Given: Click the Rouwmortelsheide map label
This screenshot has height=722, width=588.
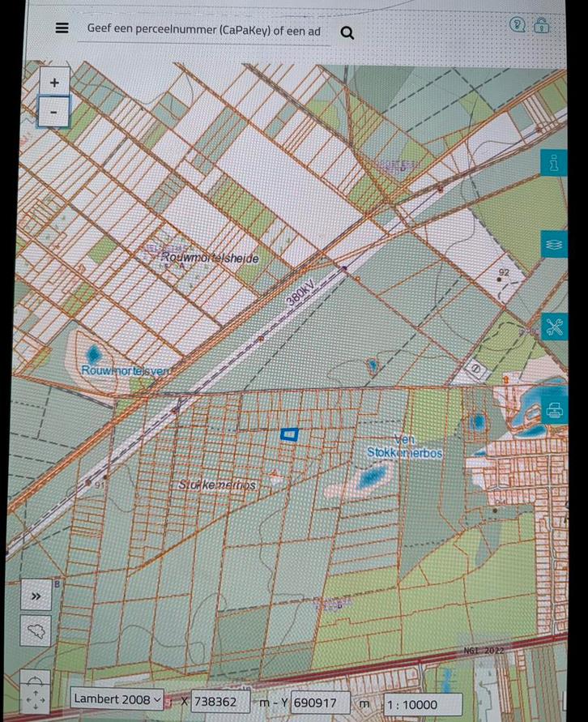Looking at the screenshot, I should click(210, 258).
